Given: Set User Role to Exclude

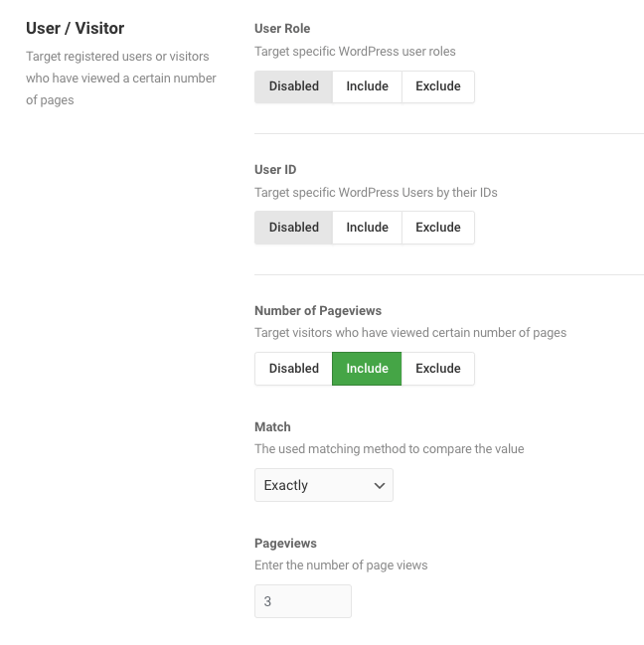Looking at the screenshot, I should point(438,86).
